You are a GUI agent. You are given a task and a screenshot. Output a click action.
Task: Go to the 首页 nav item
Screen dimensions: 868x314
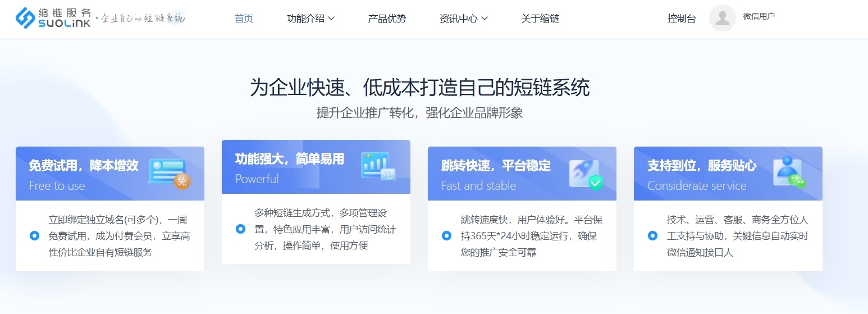(x=244, y=19)
